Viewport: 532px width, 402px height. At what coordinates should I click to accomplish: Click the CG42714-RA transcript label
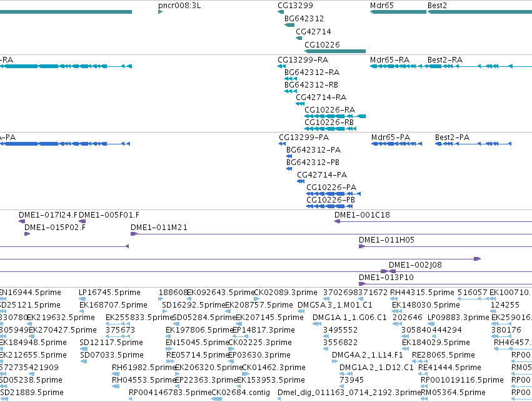(x=321, y=98)
